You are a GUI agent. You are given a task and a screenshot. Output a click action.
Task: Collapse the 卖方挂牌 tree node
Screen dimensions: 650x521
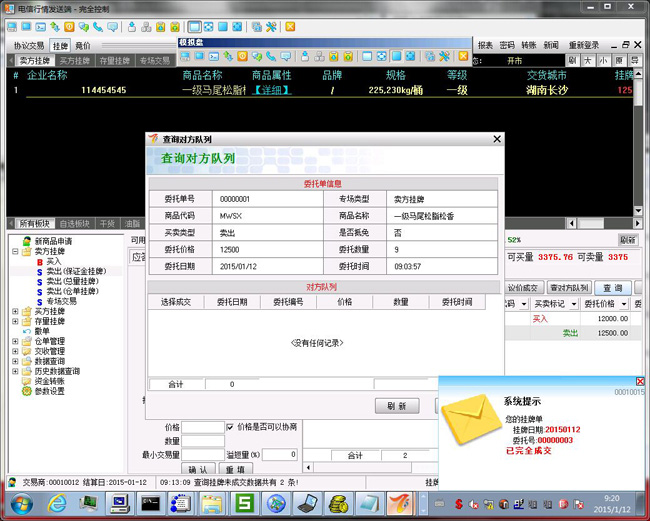(x=15, y=252)
